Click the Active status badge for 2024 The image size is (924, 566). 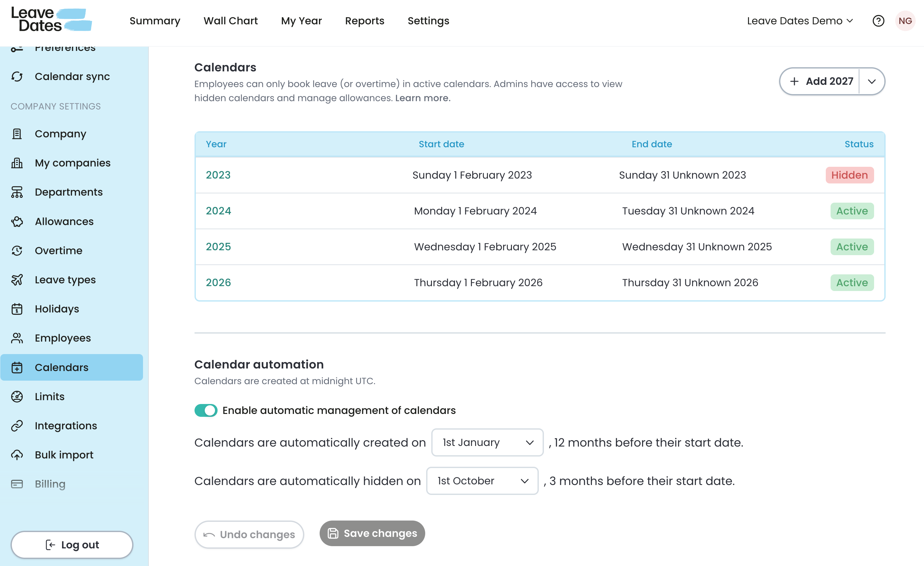[x=852, y=211]
